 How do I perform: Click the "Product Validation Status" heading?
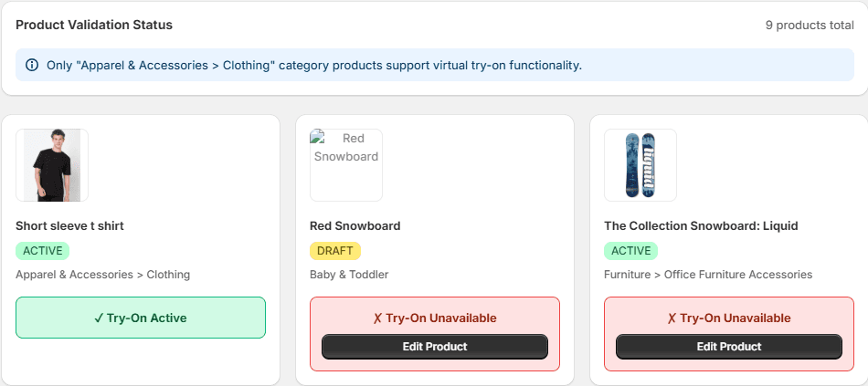[x=94, y=25]
